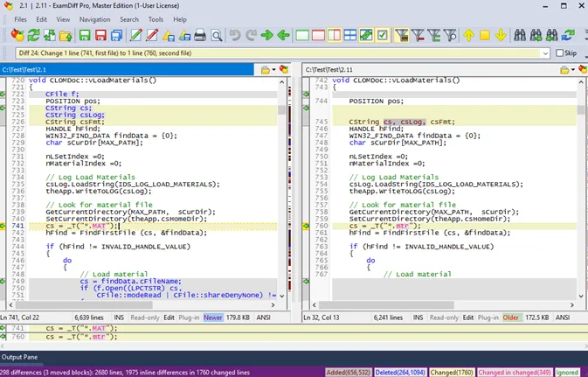Open the Tools menu
This screenshot has height=377, width=588.
pyautogui.click(x=156, y=19)
